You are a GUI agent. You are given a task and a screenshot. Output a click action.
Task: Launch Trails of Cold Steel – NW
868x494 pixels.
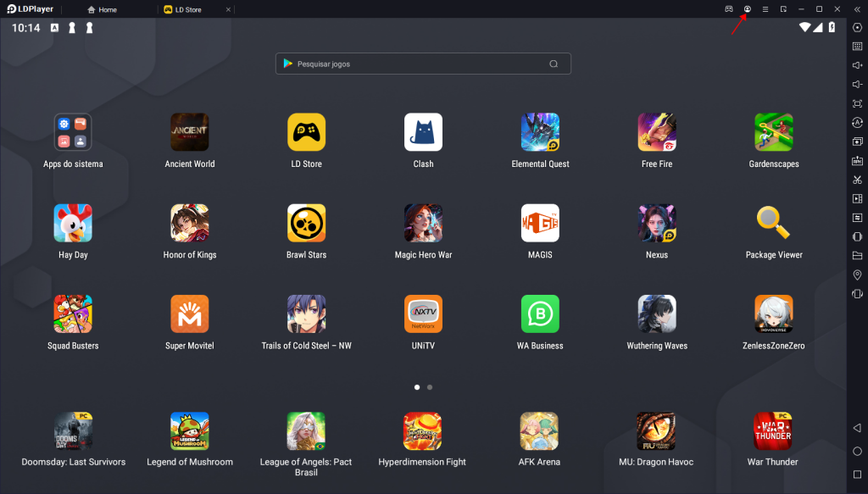click(x=306, y=314)
